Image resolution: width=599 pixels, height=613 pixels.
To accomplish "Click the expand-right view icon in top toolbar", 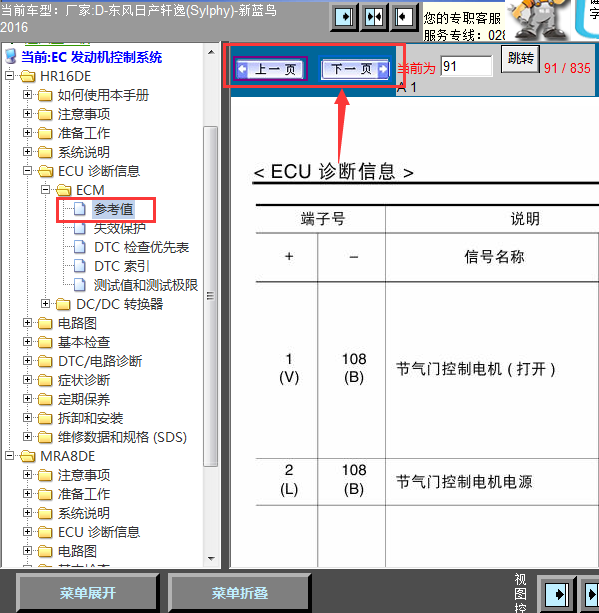I will [344, 17].
